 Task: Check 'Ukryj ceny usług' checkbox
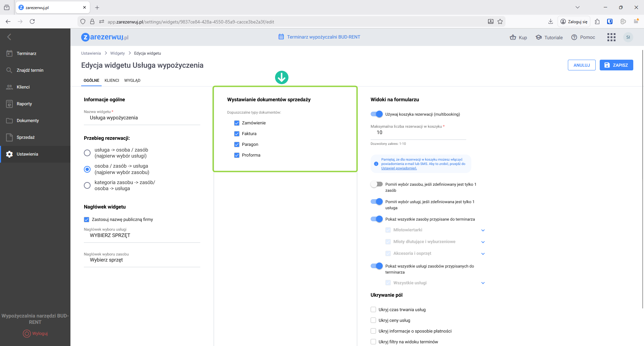(373, 321)
